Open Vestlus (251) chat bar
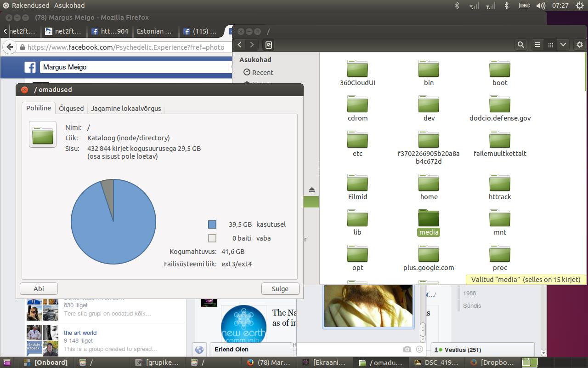The width and height of the screenshot is (588, 368). pyautogui.click(x=482, y=350)
